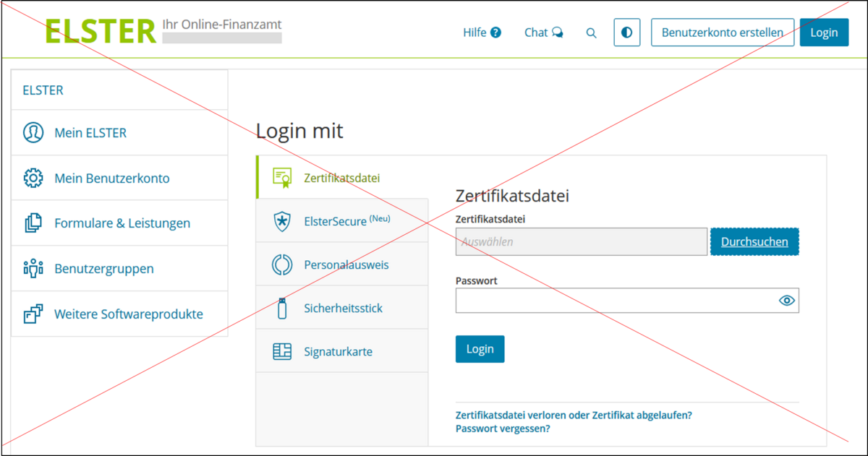This screenshot has height=456, width=868.
Task: Open the Chat link in header
Action: tap(543, 33)
